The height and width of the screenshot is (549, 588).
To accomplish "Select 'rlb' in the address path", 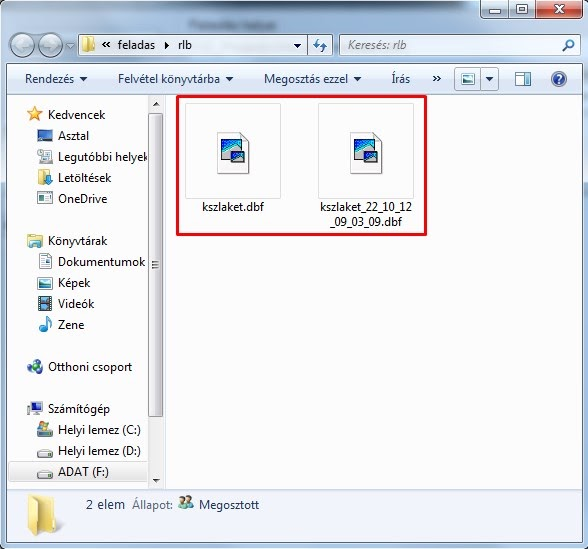I will (x=185, y=45).
